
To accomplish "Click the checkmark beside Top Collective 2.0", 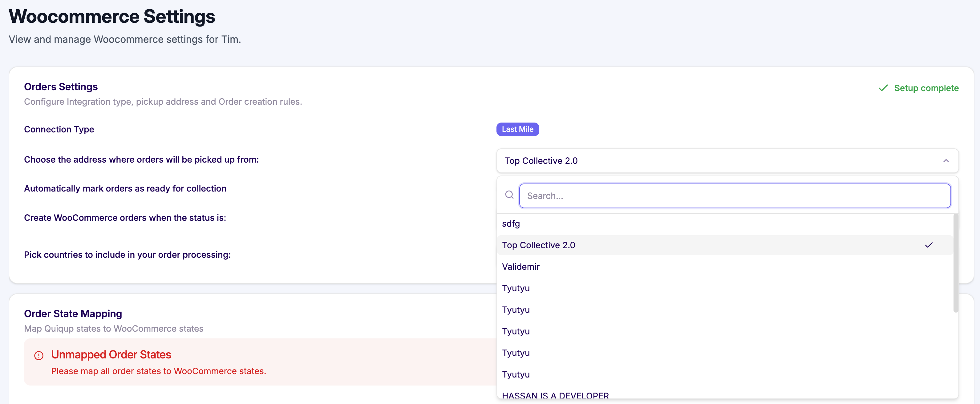I will pyautogui.click(x=929, y=245).
